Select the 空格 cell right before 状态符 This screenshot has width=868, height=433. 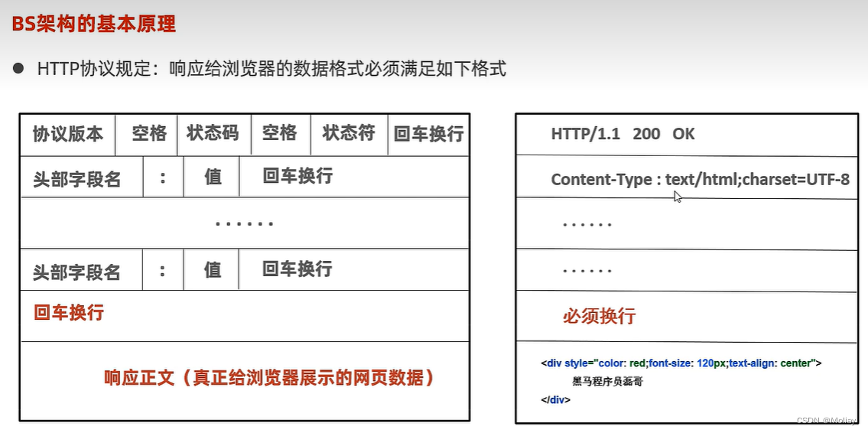coord(279,133)
